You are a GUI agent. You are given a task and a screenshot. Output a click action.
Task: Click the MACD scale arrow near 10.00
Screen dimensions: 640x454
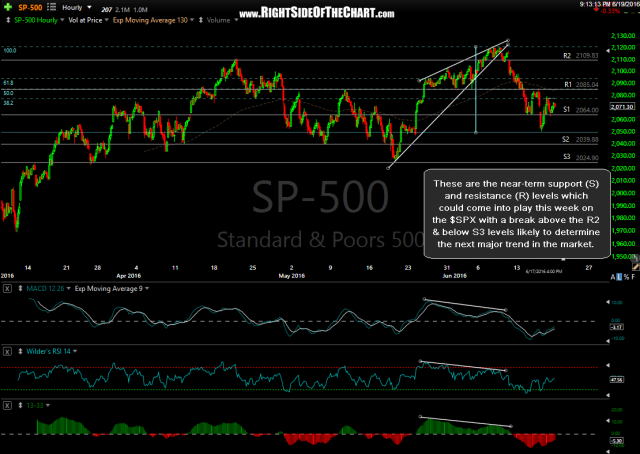[608, 302]
